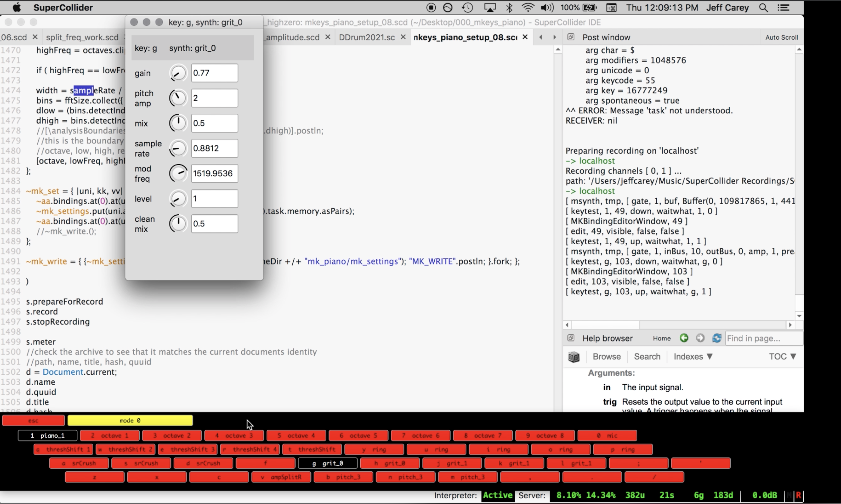Click the level value field
Screen dimensions: 841x504
click(x=215, y=199)
